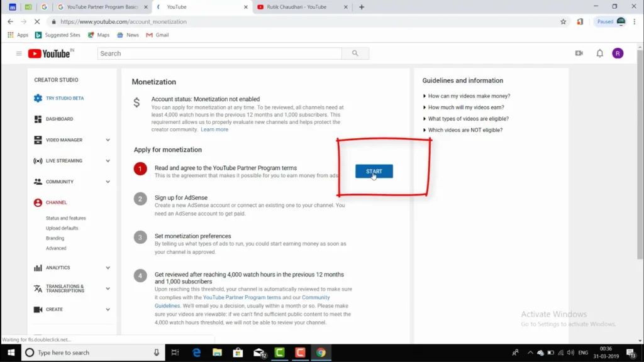Open Status and features submenu item
Screen dimensions: 644x362
point(65,218)
